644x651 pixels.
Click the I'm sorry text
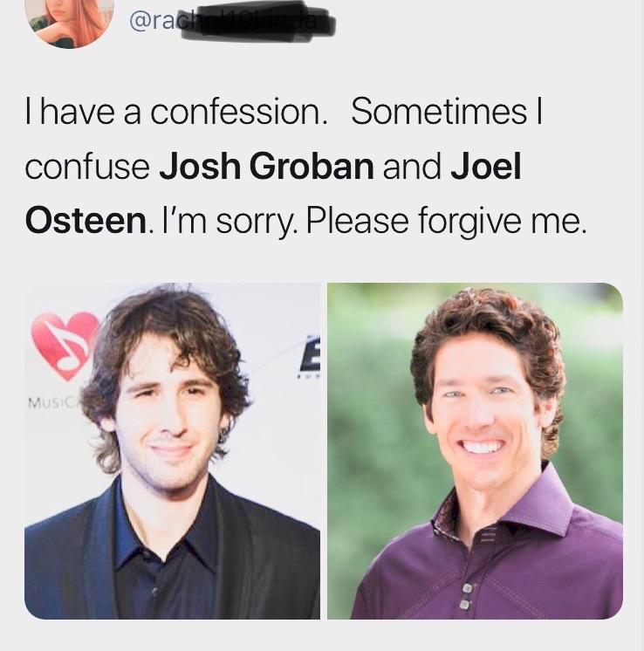pos(229,223)
